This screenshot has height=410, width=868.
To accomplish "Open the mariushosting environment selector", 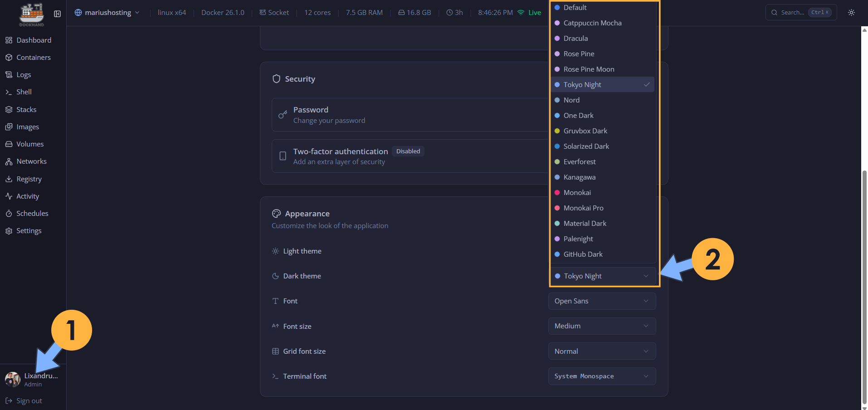I will pos(107,13).
